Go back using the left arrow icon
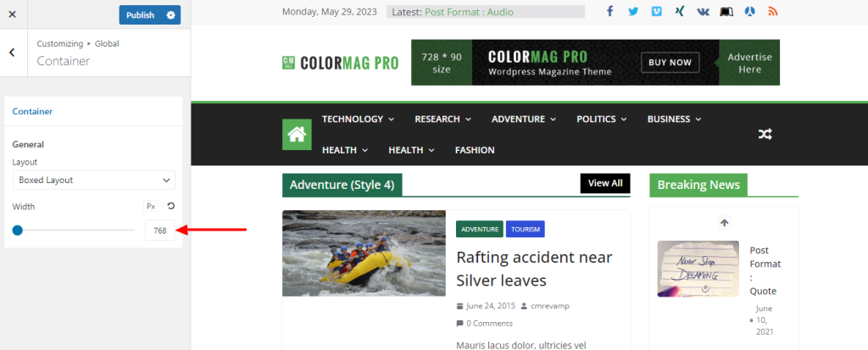Viewport: 868px width, 350px height. pos(12,53)
